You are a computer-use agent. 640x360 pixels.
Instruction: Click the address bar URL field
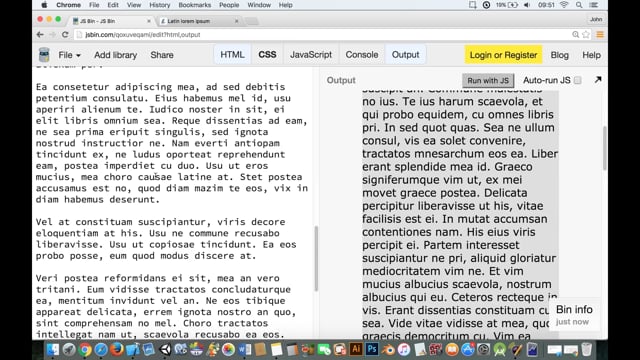coord(322,35)
